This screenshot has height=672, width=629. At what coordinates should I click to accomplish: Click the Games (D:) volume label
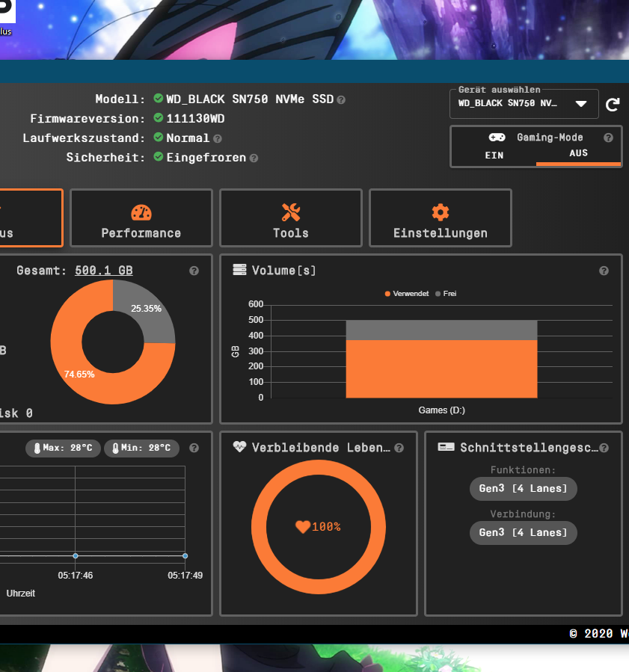(x=441, y=410)
